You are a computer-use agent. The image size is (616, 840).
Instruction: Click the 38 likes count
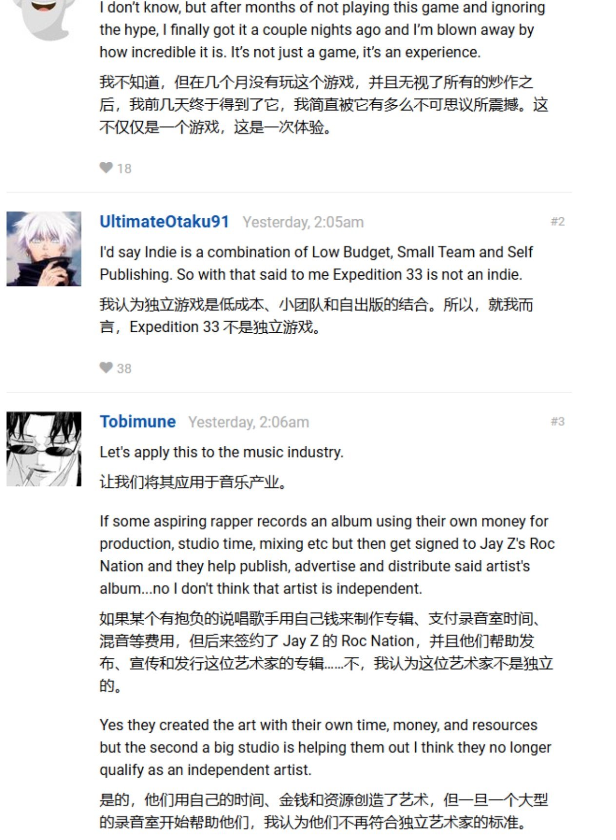(124, 368)
